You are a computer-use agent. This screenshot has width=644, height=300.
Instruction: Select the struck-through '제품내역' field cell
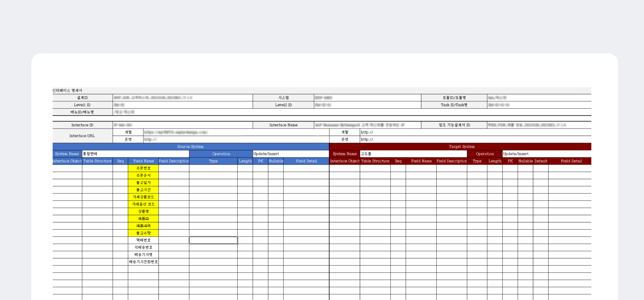pos(143,226)
